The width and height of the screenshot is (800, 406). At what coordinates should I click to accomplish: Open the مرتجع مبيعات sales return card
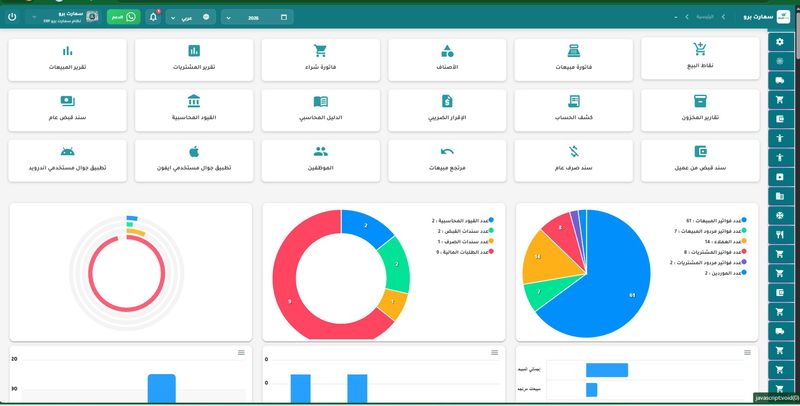pos(447,161)
